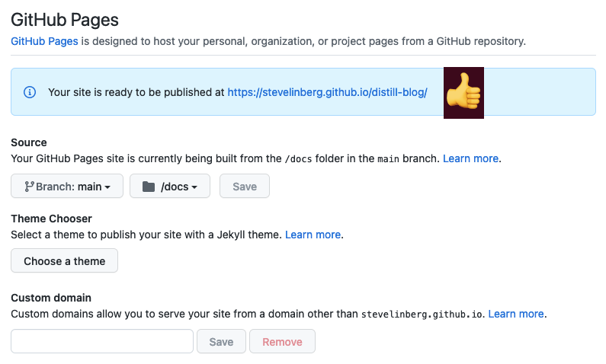This screenshot has width=606, height=364.
Task: Follow the GitHub Pages link in description
Action: click(44, 41)
